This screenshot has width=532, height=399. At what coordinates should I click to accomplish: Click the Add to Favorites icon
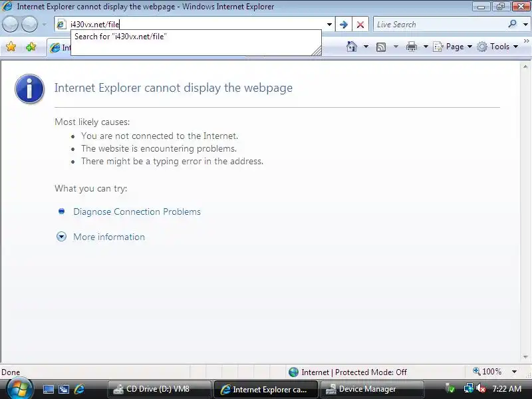point(31,47)
